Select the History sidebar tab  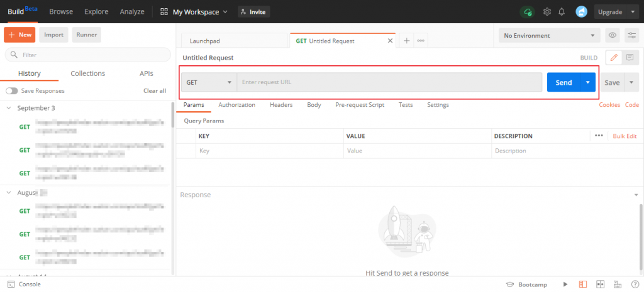click(x=29, y=73)
